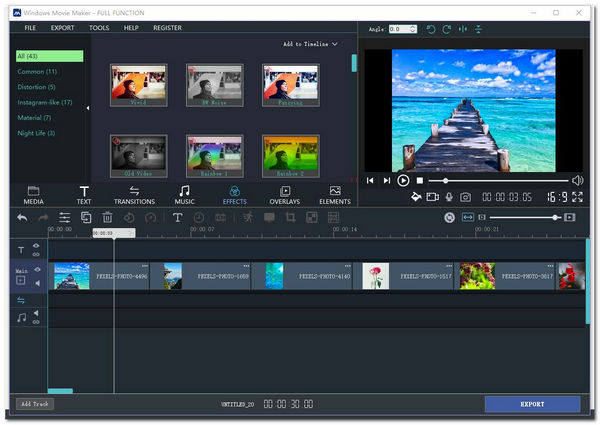Click the rotate counter-clockwise icon in the timeline toolbar
600x425 pixels.
129,218
